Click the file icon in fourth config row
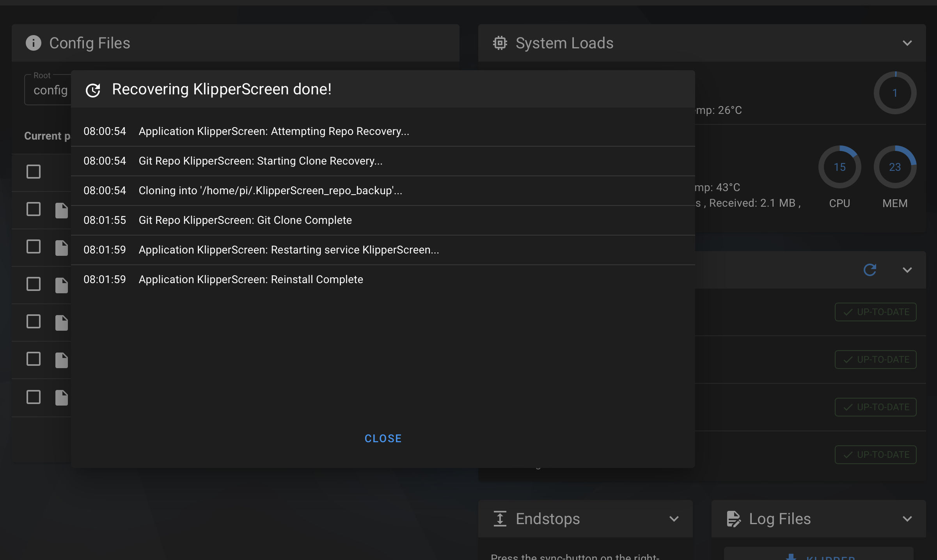Screen dimensions: 937x560 (x=62, y=285)
